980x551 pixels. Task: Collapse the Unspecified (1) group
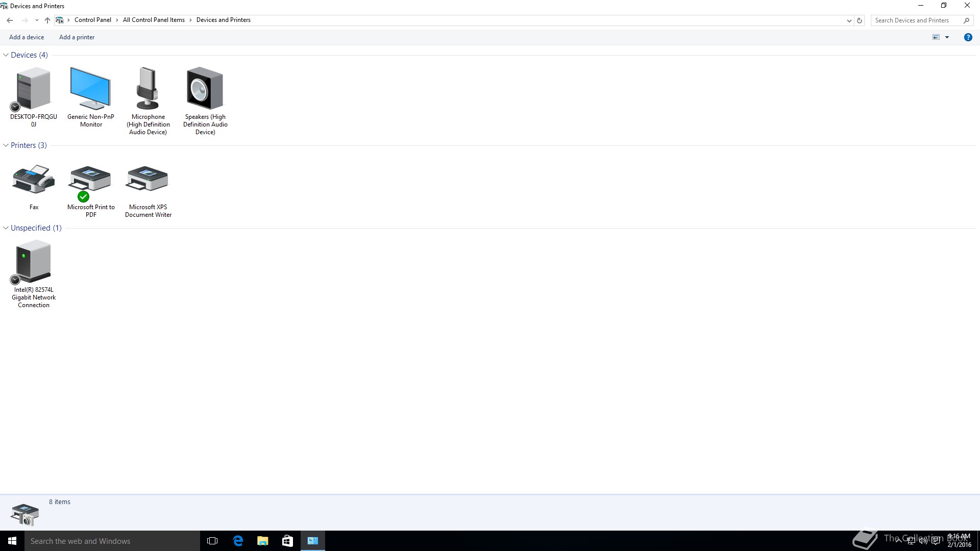point(6,228)
